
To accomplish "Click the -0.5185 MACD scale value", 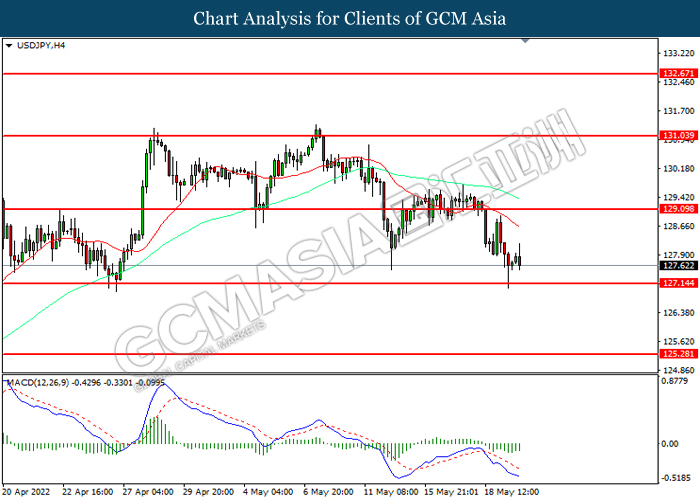I will pos(675,479).
